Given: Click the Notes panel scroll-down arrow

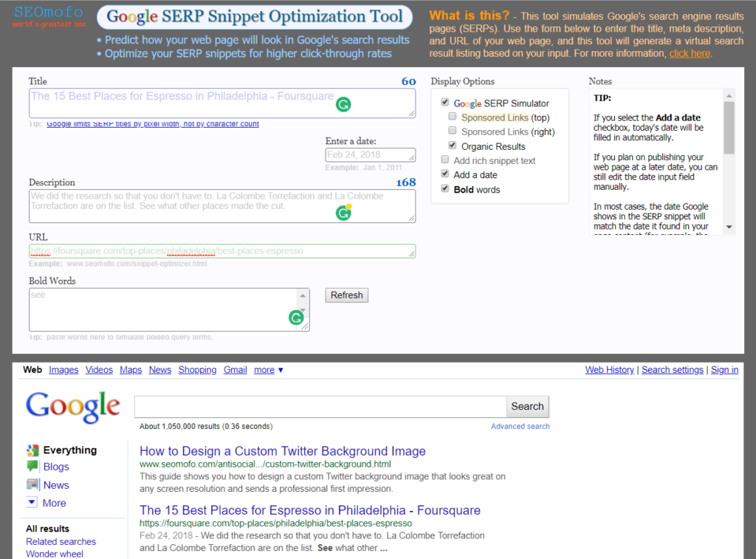Looking at the screenshot, I should [729, 227].
